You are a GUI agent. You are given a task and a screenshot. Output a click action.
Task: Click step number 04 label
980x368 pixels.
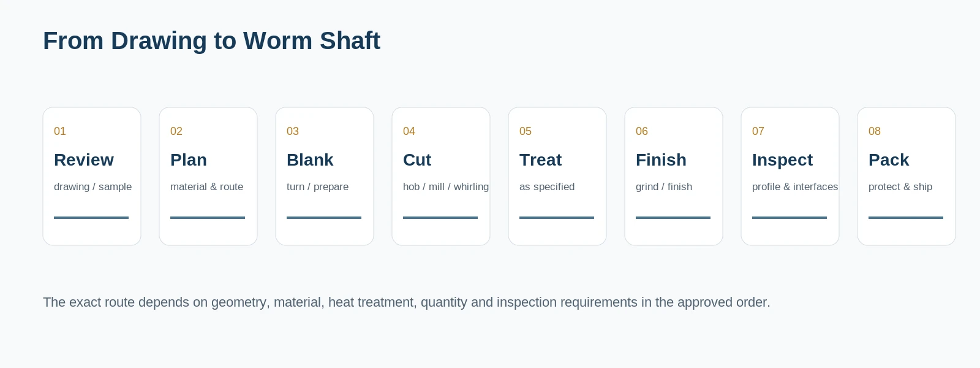click(x=409, y=131)
